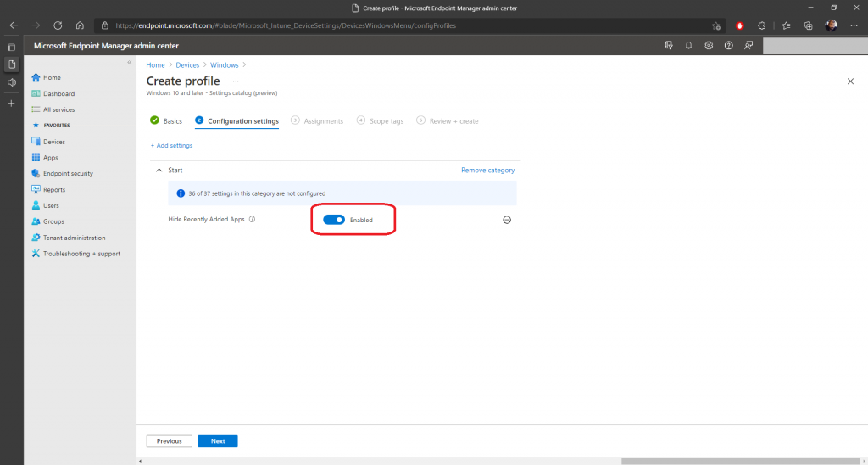Close the Create profile blade

point(850,81)
